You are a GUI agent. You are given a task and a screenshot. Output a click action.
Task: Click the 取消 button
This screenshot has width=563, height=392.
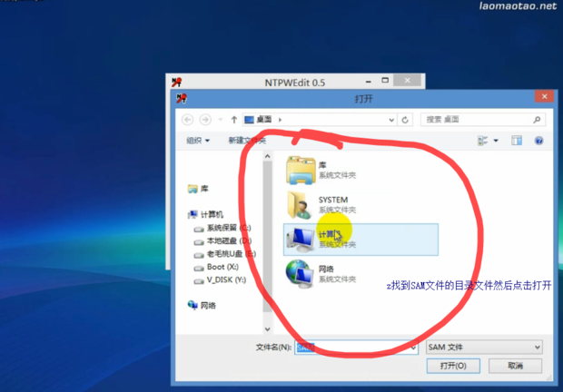point(515,366)
